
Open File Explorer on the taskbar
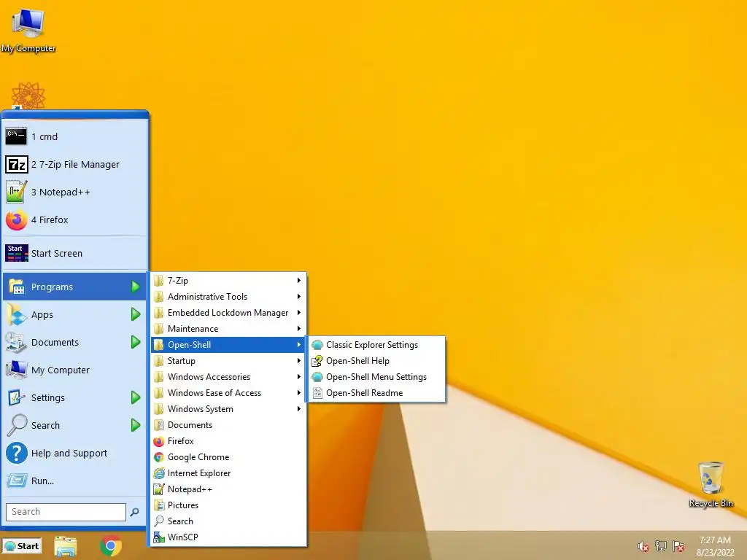(x=65, y=546)
